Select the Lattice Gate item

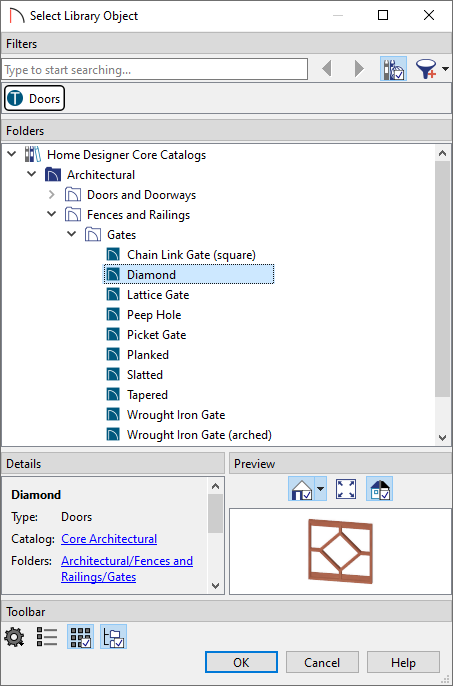click(158, 295)
